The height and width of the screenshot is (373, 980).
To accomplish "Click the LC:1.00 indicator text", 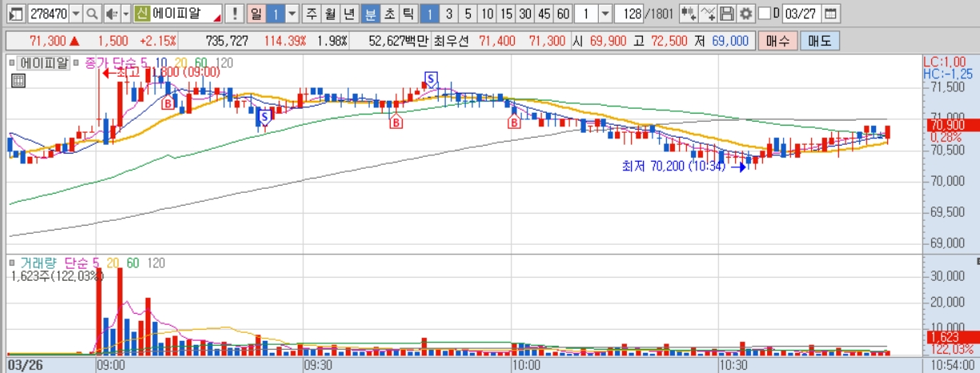I will click(945, 62).
